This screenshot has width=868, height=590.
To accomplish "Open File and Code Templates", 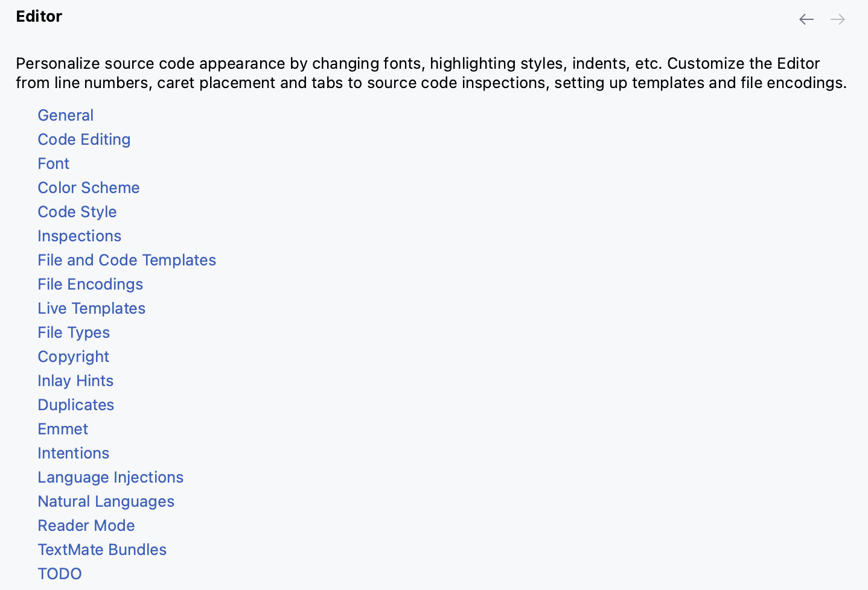I will 127,260.
